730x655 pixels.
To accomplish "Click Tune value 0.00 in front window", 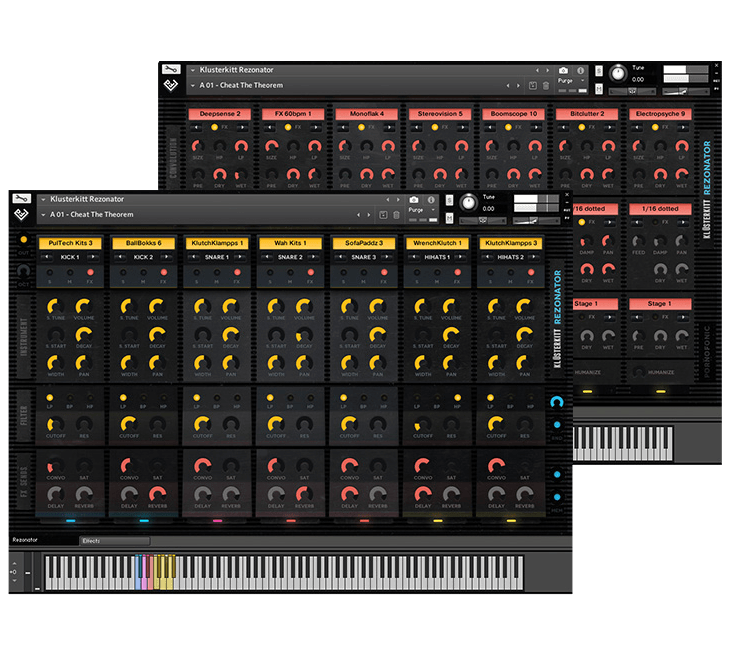I will (x=488, y=209).
